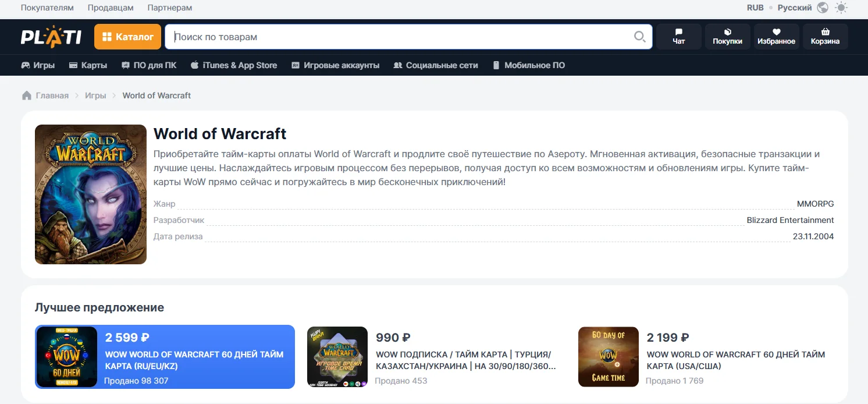The height and width of the screenshot is (404, 868).
Task: Open the Чат button
Action: (x=679, y=36)
